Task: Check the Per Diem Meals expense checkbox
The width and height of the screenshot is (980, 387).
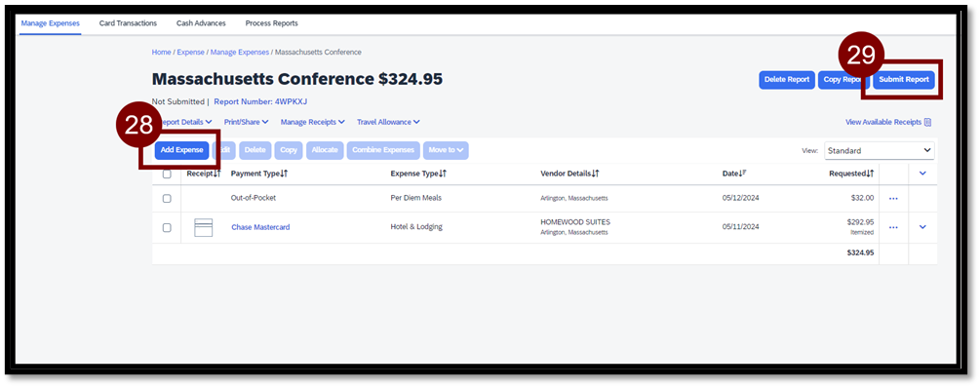Action: 167,198
